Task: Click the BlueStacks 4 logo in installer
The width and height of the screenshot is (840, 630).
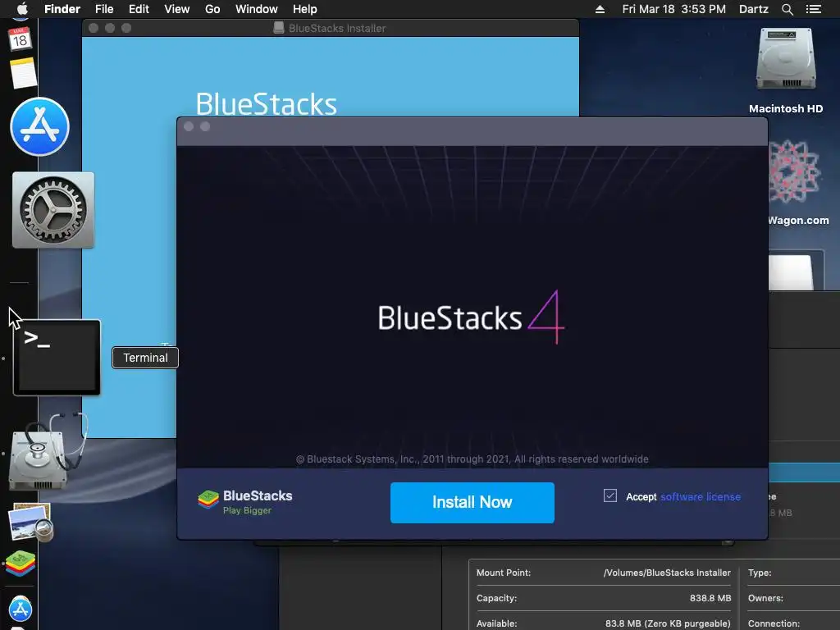Action: 471,317
